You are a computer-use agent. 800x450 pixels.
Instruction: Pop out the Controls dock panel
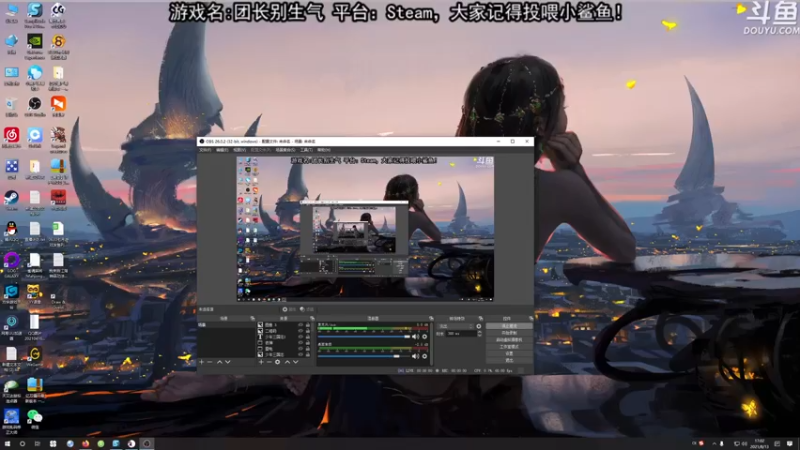[x=531, y=318]
